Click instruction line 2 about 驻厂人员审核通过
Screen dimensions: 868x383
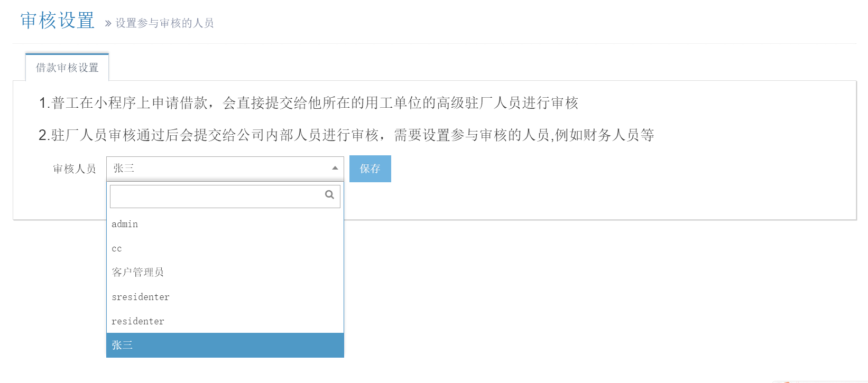pyautogui.click(x=346, y=135)
